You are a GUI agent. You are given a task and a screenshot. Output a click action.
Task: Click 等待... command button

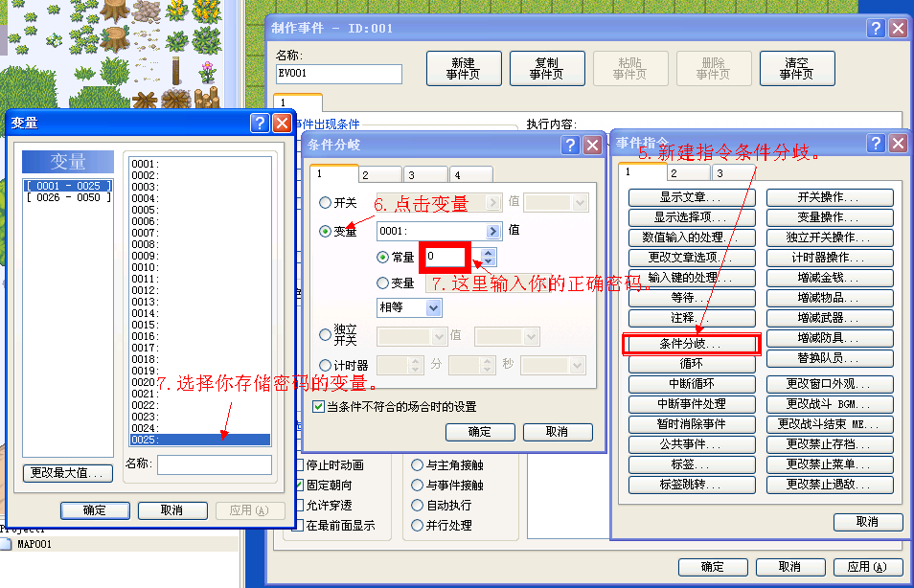pyautogui.click(x=692, y=298)
